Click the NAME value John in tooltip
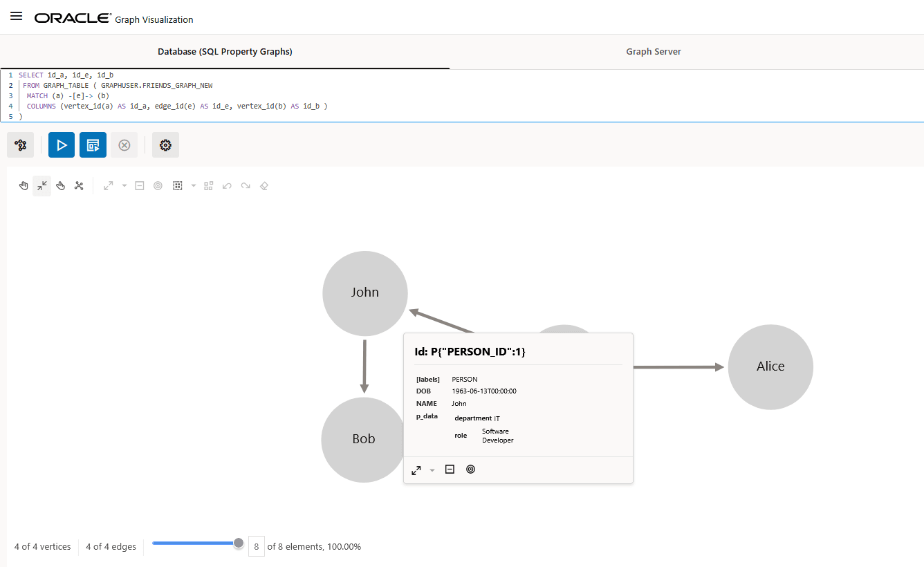Image resolution: width=924 pixels, height=567 pixels. [459, 404]
